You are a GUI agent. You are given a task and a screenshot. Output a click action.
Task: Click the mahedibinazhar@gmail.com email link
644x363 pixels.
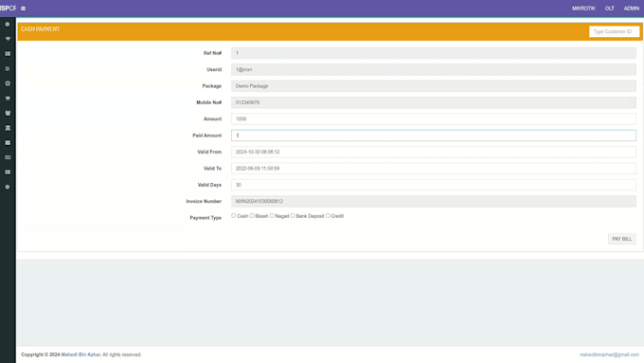pyautogui.click(x=609, y=354)
